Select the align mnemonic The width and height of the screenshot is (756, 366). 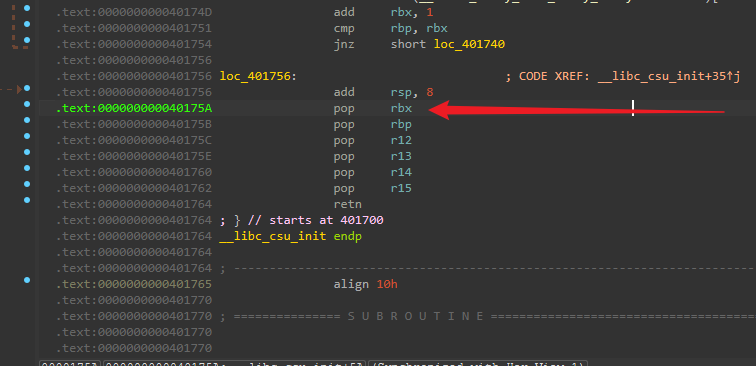351,285
